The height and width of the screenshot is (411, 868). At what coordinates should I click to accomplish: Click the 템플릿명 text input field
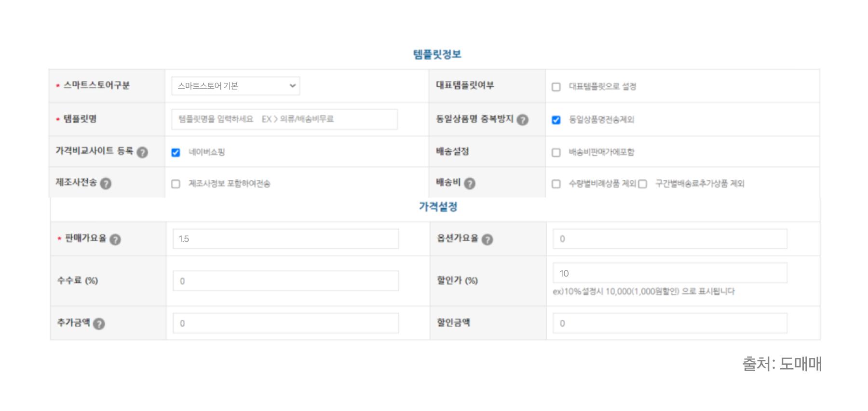285,119
